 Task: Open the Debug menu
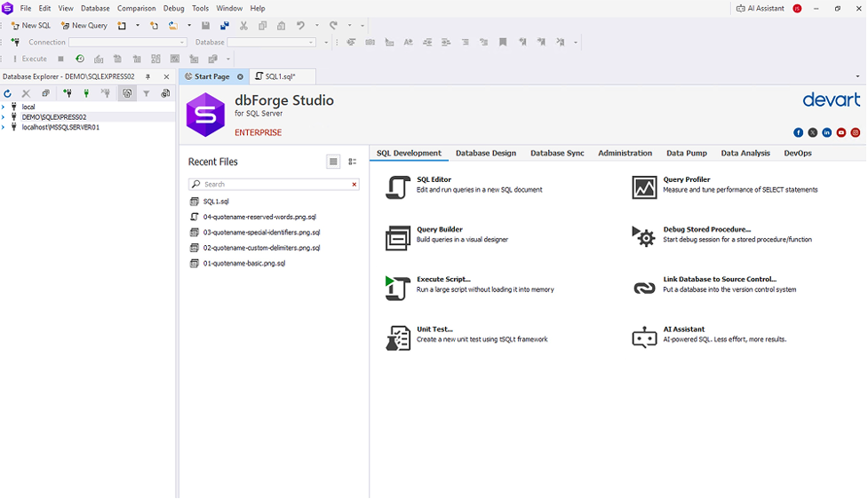coord(174,8)
